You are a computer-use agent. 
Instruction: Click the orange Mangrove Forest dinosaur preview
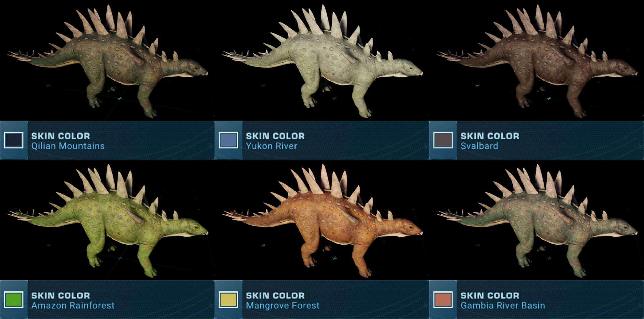(322, 221)
